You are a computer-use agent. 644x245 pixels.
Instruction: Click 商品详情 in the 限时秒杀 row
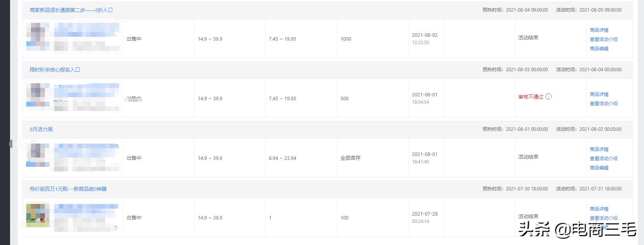coord(599,94)
